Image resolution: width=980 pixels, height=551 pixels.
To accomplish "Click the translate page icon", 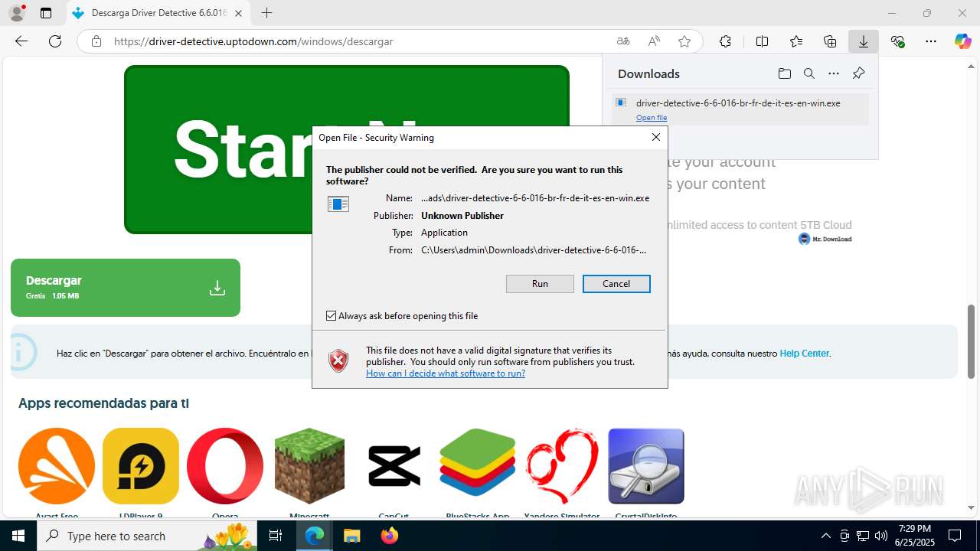I will tap(623, 41).
